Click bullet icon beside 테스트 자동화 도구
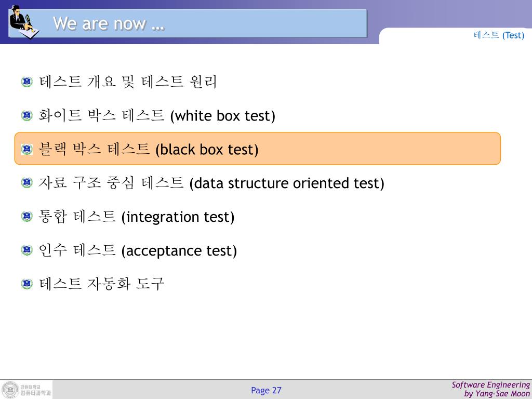Viewport: 532px width, 399px height. pos(27,284)
